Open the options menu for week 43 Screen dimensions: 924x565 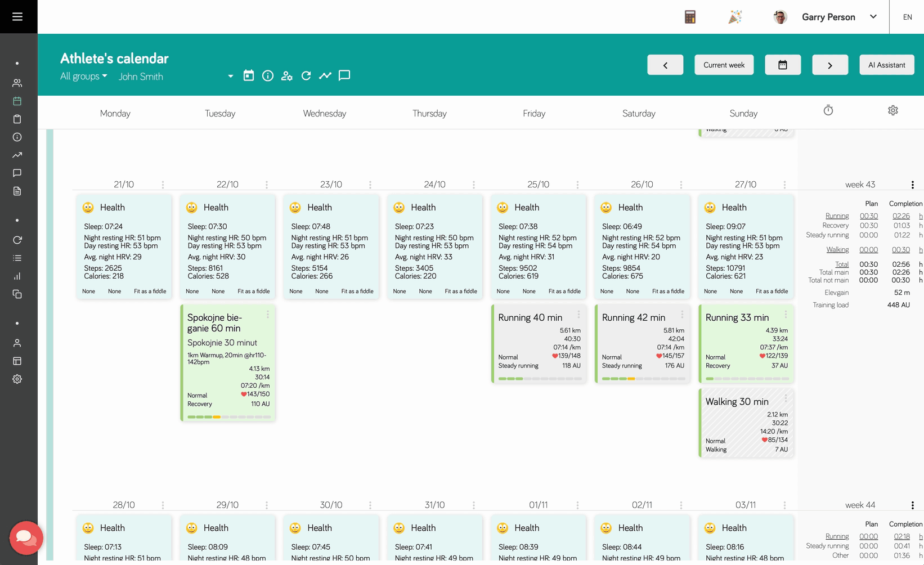coord(912,185)
